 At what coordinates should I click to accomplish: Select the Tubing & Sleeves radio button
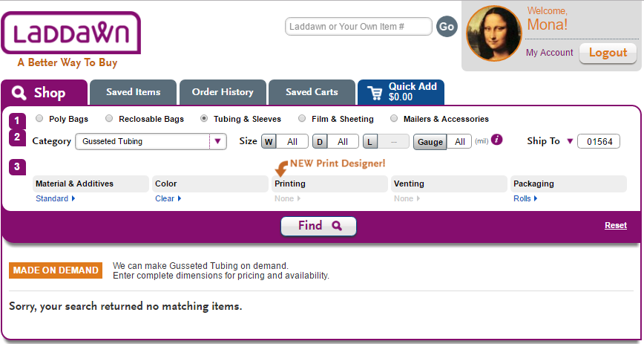204,119
